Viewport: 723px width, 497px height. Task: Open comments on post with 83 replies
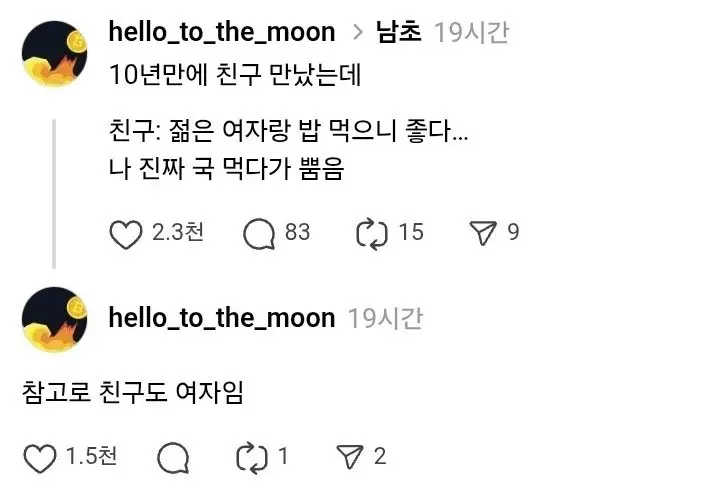click(259, 234)
